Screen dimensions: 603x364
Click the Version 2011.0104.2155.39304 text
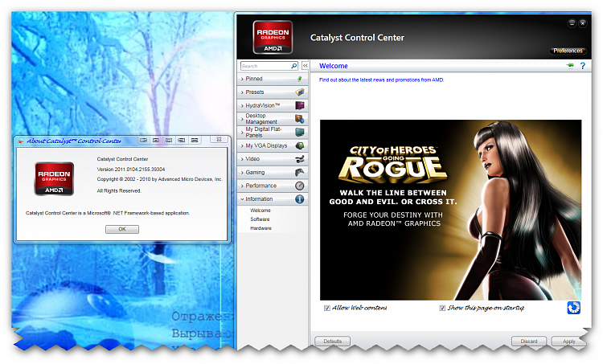[x=131, y=169]
